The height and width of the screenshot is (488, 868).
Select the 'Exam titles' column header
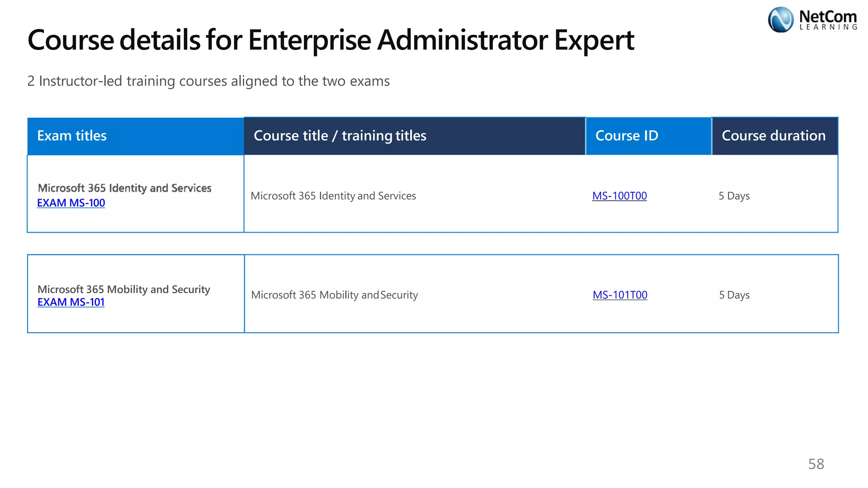pos(136,136)
